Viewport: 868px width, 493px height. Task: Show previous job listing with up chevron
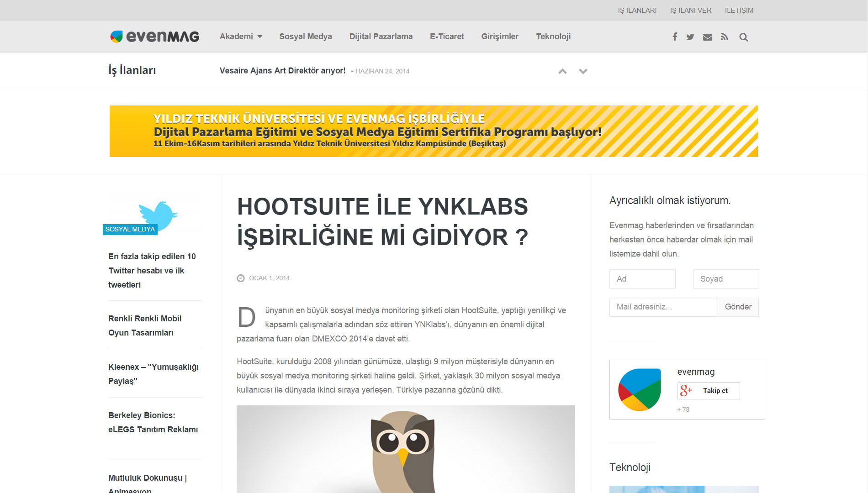point(562,71)
